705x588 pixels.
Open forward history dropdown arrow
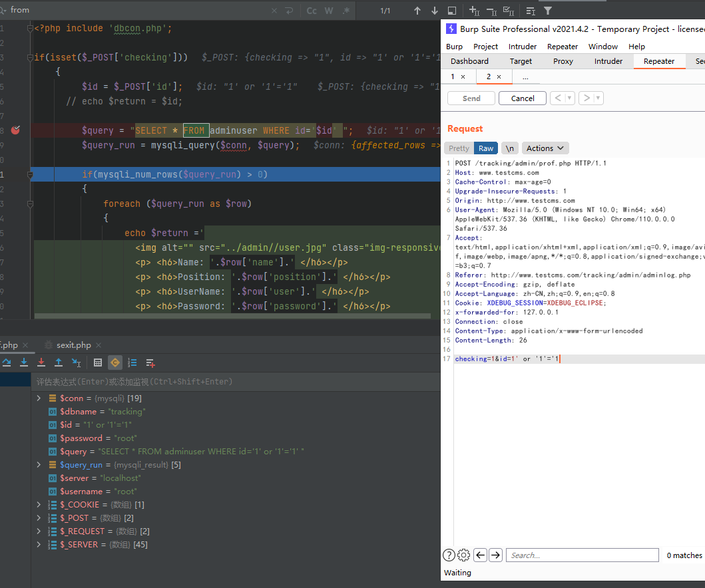point(598,98)
